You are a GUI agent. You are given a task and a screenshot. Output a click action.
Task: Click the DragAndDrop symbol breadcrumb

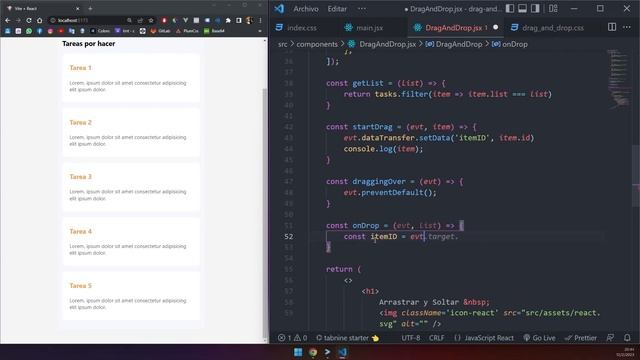click(x=458, y=44)
